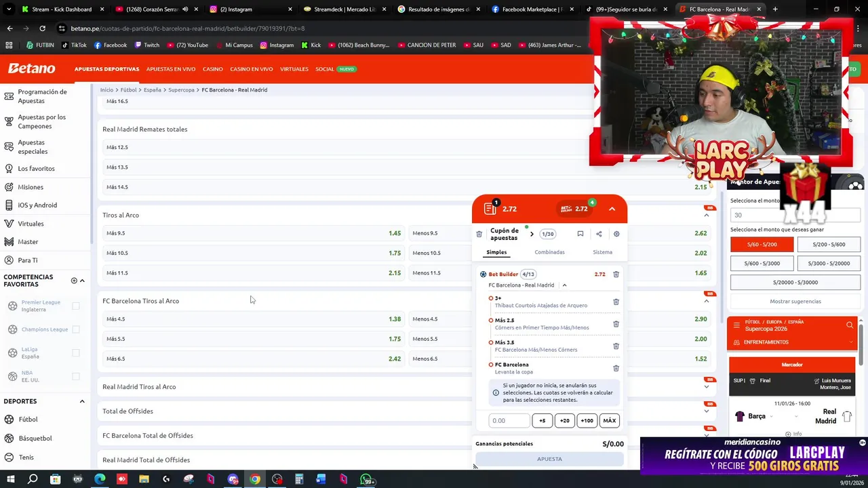This screenshot has width=868, height=488.
Task: Switch to Combinadas tab
Action: click(x=549, y=252)
